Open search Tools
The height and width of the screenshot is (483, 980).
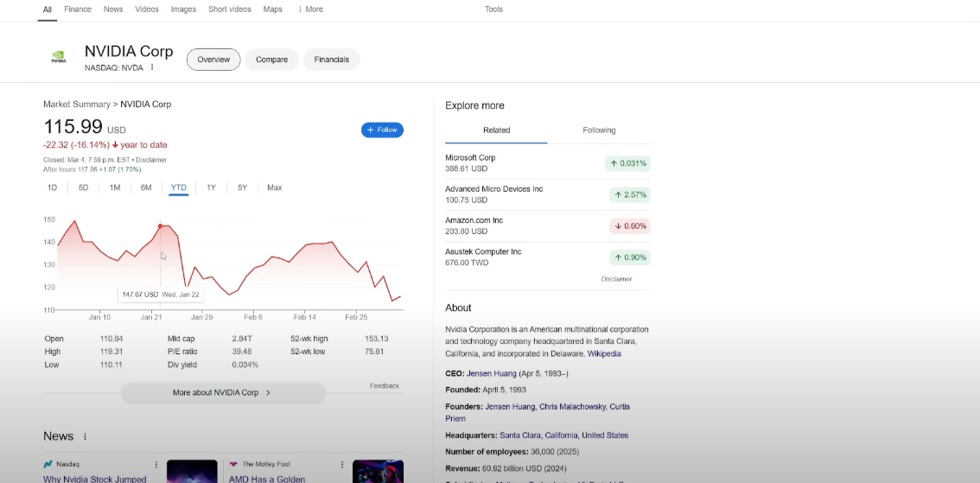493,10
